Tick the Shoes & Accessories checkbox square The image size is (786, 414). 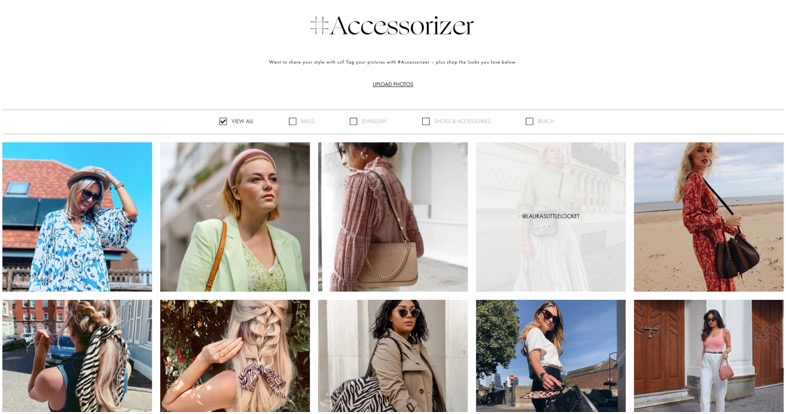426,121
